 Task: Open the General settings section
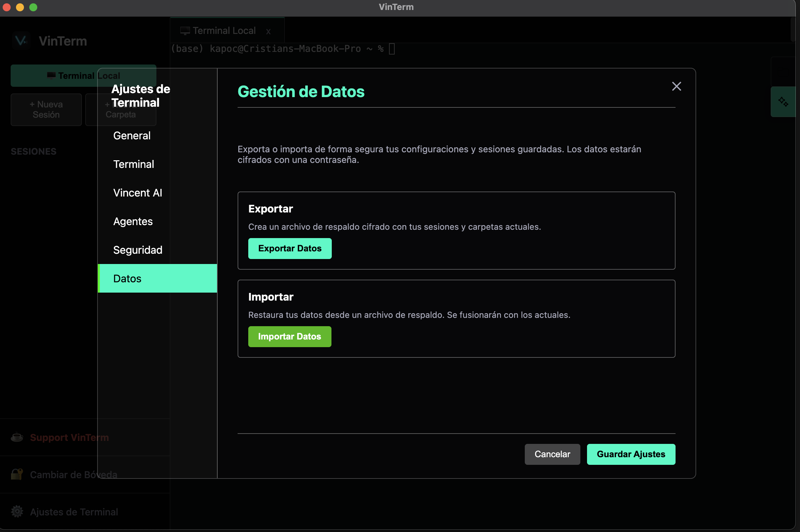[157, 136]
